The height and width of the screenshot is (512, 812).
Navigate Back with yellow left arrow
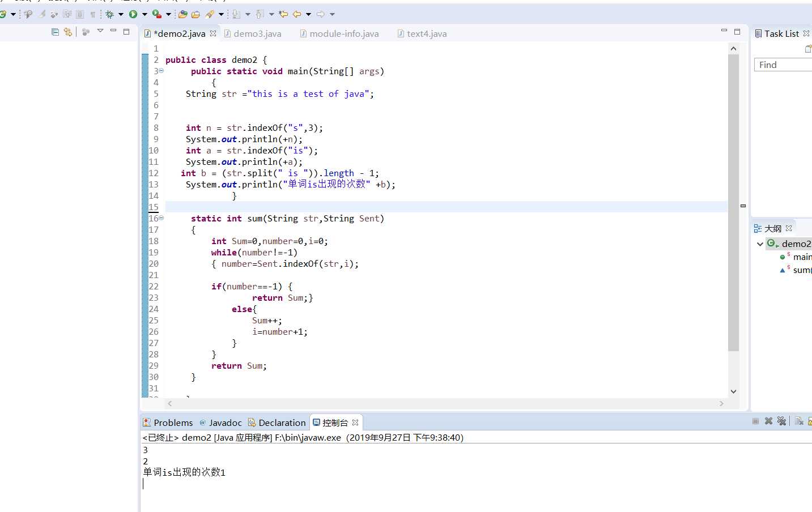pyautogui.click(x=296, y=14)
